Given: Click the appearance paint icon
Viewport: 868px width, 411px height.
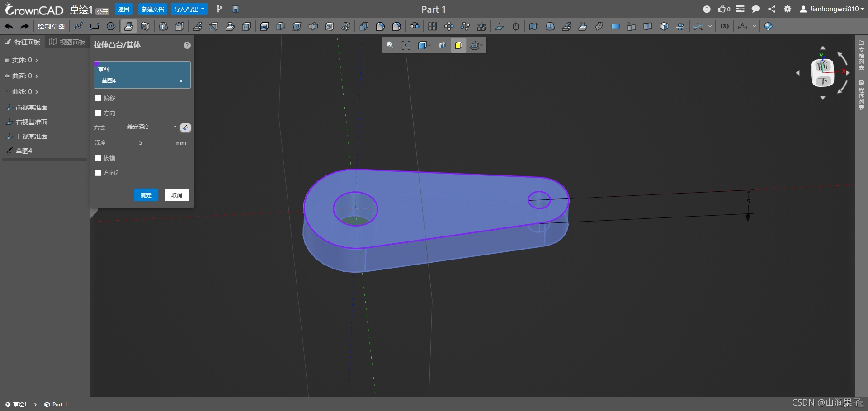Looking at the screenshot, I should pos(769,26).
